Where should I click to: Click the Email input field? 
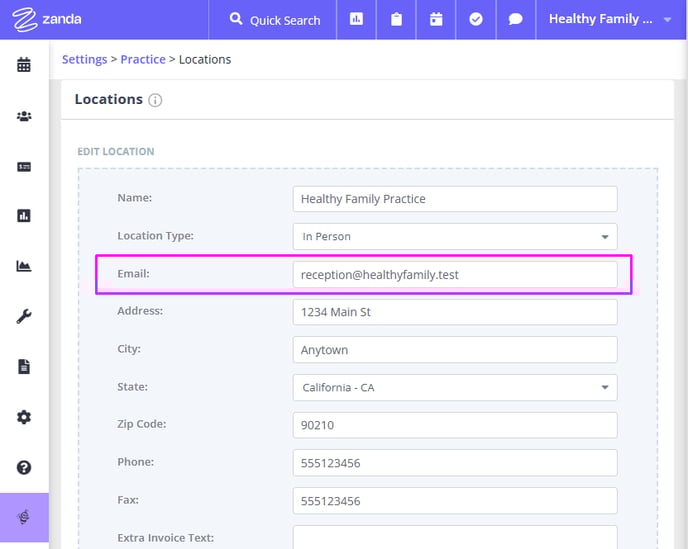[x=455, y=275]
